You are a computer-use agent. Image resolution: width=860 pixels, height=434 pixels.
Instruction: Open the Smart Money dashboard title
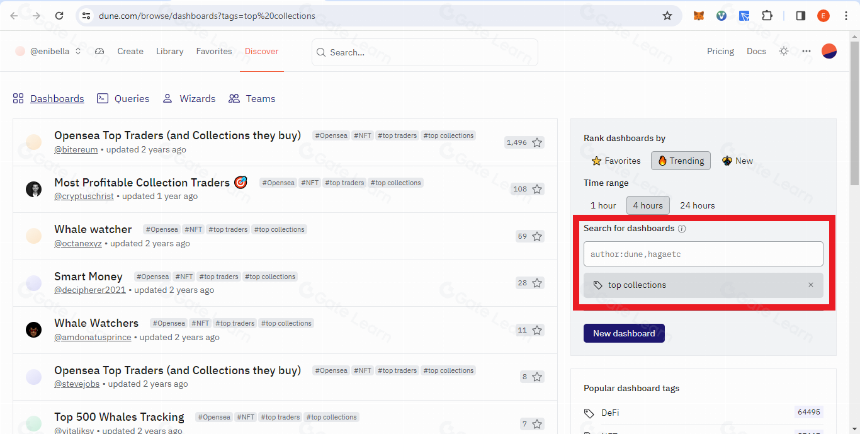88,276
